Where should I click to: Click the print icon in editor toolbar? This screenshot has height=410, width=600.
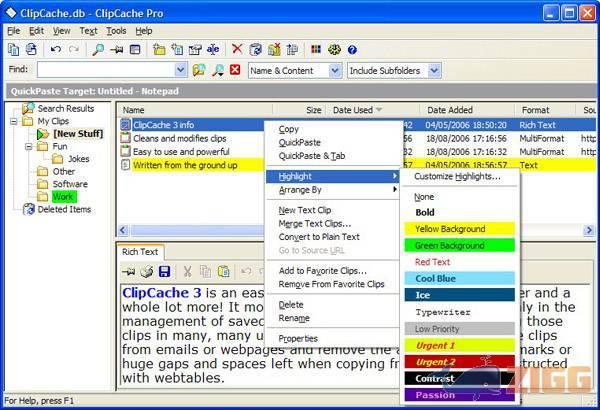148,271
